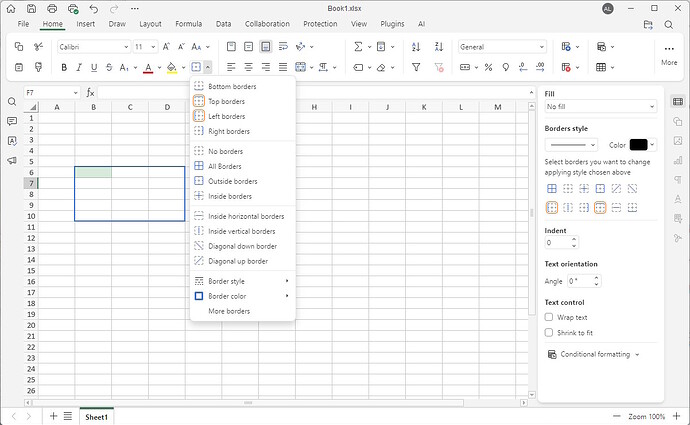Click the insert function fx icon

90,92
